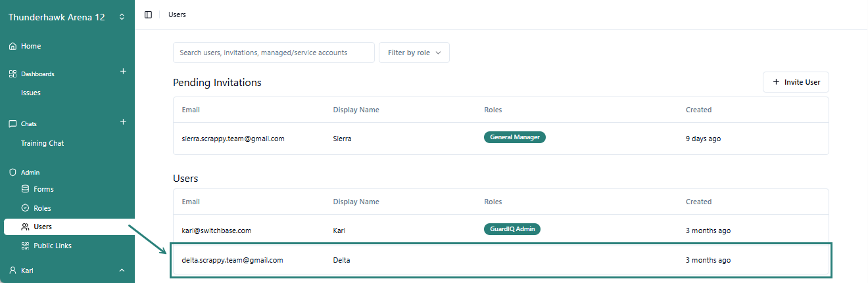Click the Admin shield icon

[x=12, y=173]
